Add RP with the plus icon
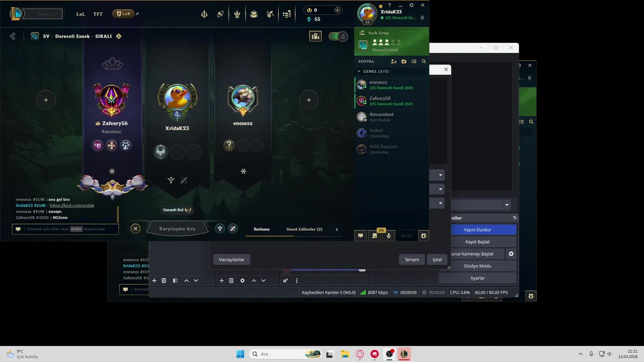 coord(337,10)
